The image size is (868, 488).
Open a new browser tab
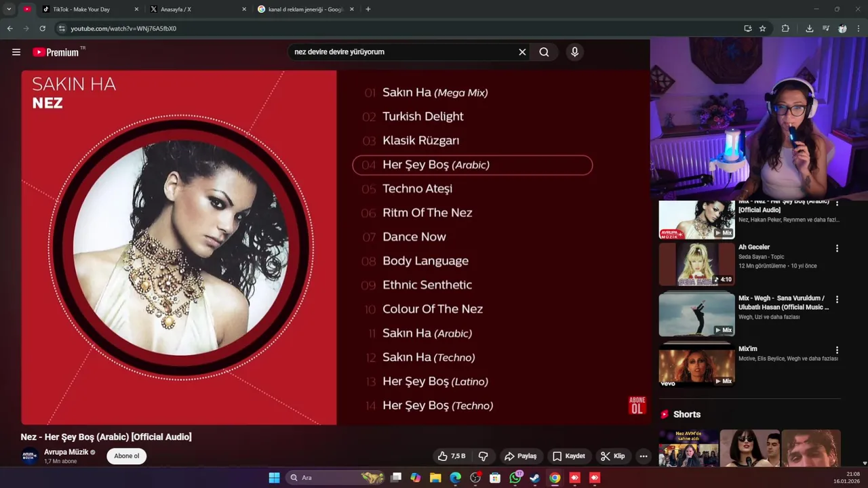click(368, 9)
